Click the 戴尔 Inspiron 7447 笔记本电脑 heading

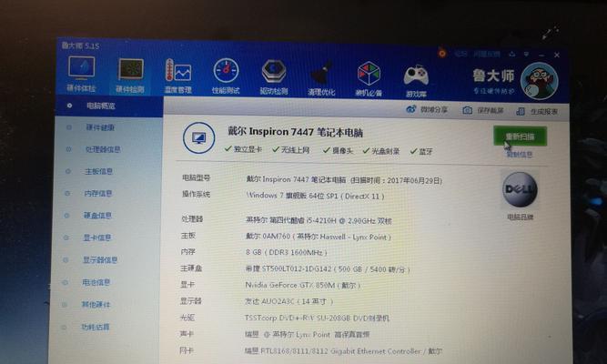[295, 132]
